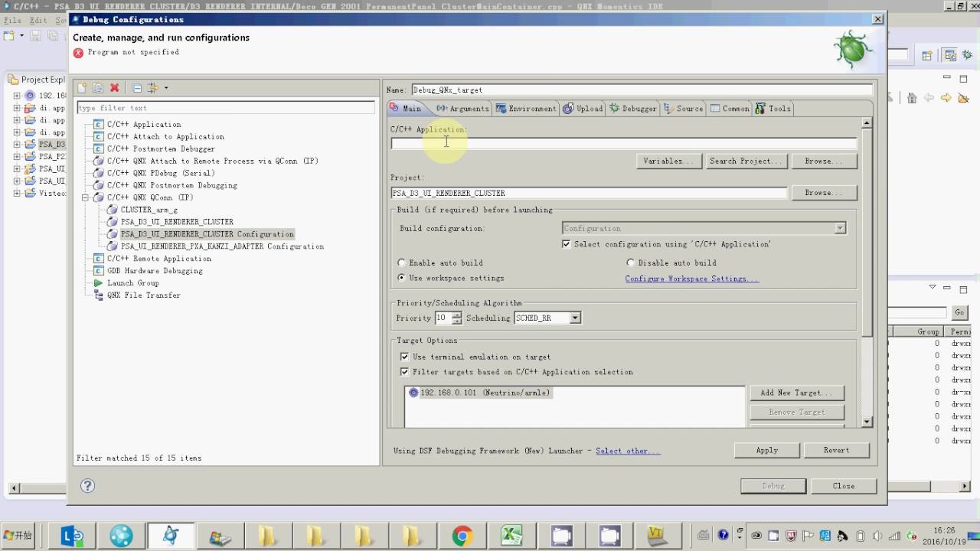Open the Common tab

[730, 109]
